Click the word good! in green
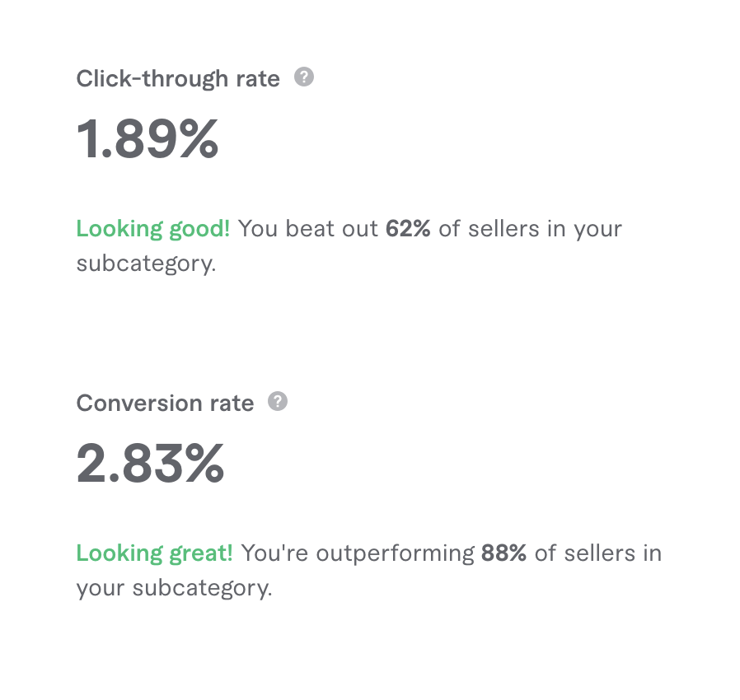The height and width of the screenshot is (700, 740). (199, 231)
